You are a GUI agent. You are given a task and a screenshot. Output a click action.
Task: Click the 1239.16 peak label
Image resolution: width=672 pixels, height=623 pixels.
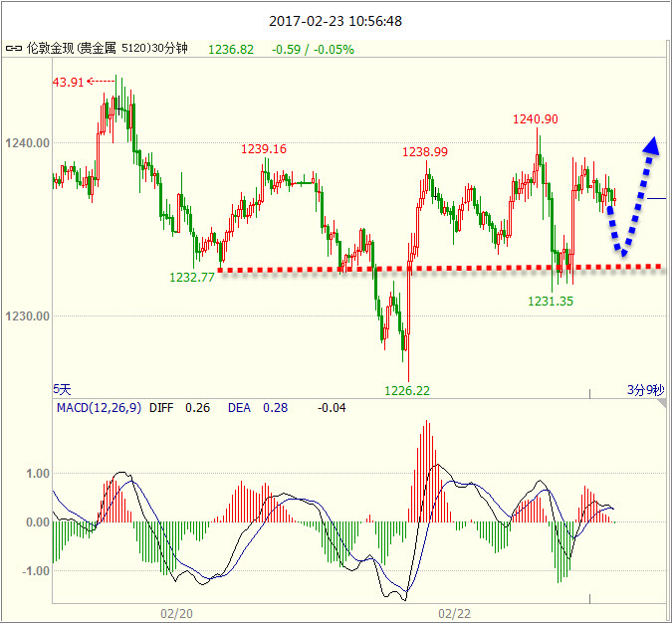264,149
